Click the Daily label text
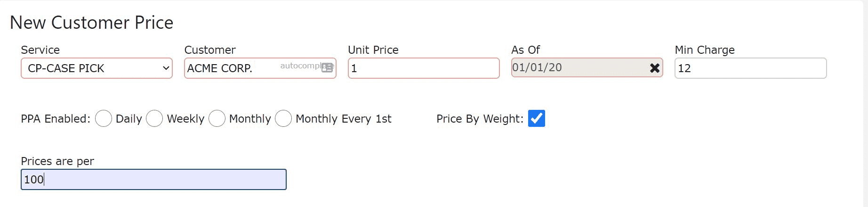 click(x=129, y=119)
